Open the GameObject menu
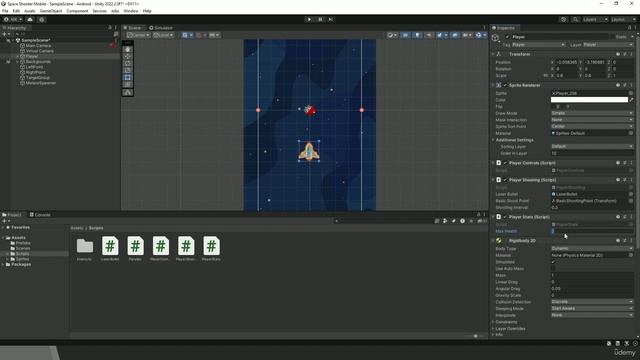The height and width of the screenshot is (360, 640). tap(51, 11)
